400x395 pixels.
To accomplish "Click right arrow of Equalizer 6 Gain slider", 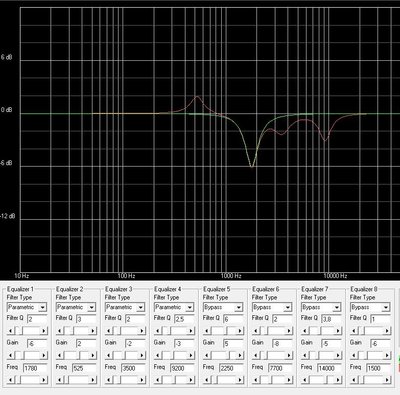I will [x=289, y=355].
